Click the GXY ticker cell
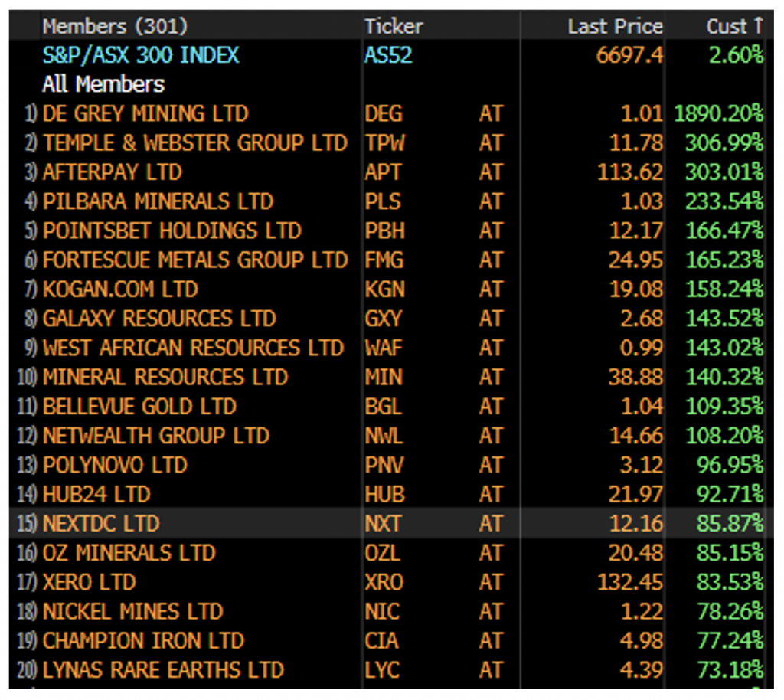This screenshot has width=784, height=700. coord(383,319)
